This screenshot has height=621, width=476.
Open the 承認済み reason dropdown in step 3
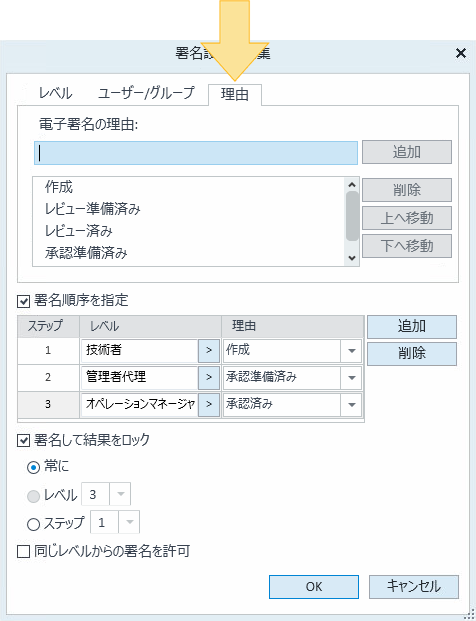pos(351,405)
